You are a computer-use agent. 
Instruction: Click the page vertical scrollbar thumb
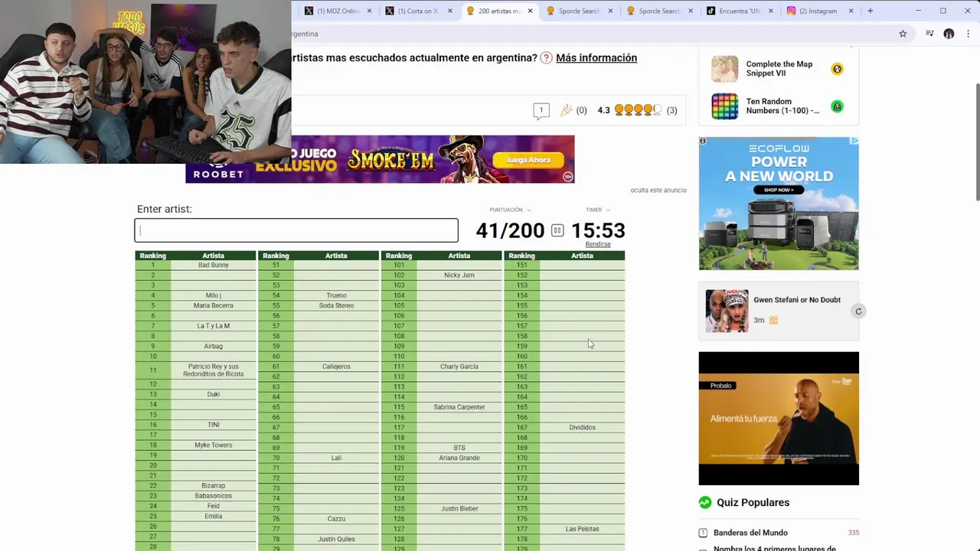[976, 142]
